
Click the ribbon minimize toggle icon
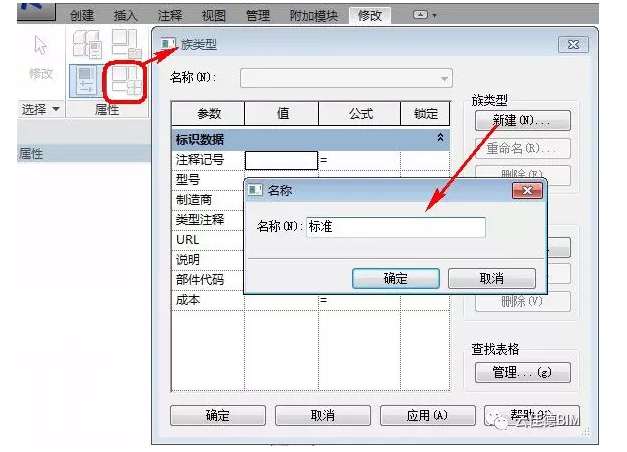click(x=420, y=15)
